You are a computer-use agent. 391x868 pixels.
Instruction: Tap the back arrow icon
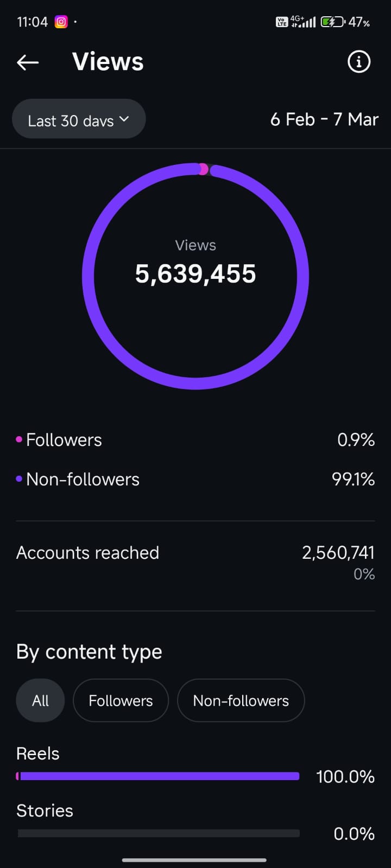28,62
